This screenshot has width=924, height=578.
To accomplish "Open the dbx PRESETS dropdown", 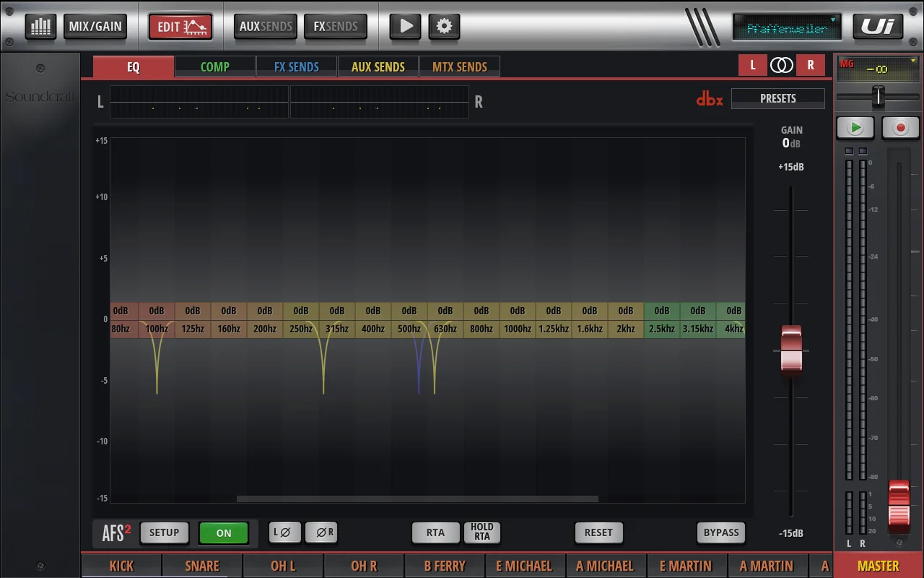I will click(x=777, y=98).
